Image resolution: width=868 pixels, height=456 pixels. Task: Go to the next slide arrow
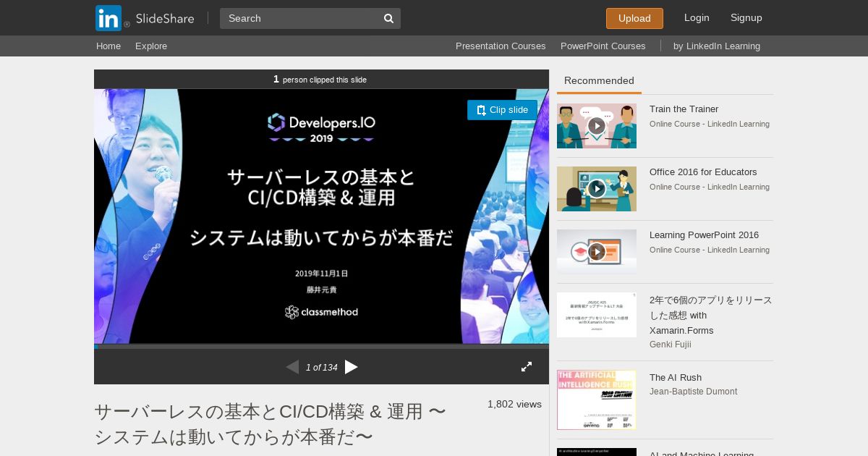click(x=352, y=367)
